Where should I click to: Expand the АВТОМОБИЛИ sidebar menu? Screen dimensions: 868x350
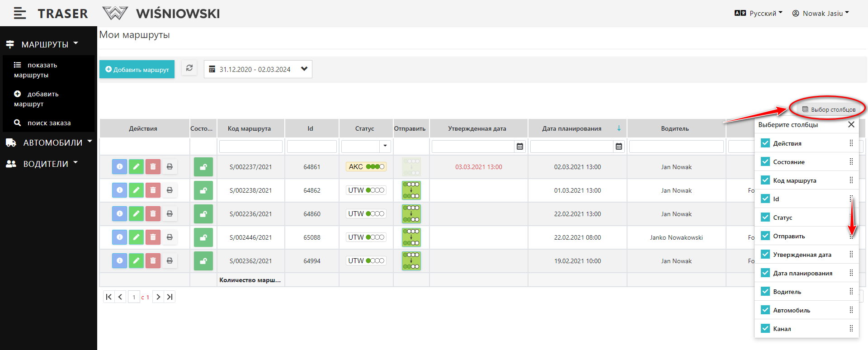(49, 143)
